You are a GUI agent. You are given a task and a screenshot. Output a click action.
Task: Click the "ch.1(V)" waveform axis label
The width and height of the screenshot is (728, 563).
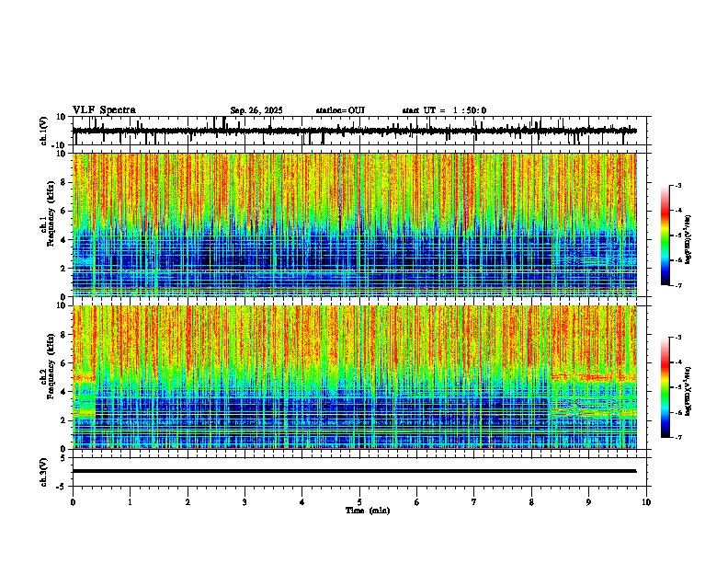(x=44, y=131)
